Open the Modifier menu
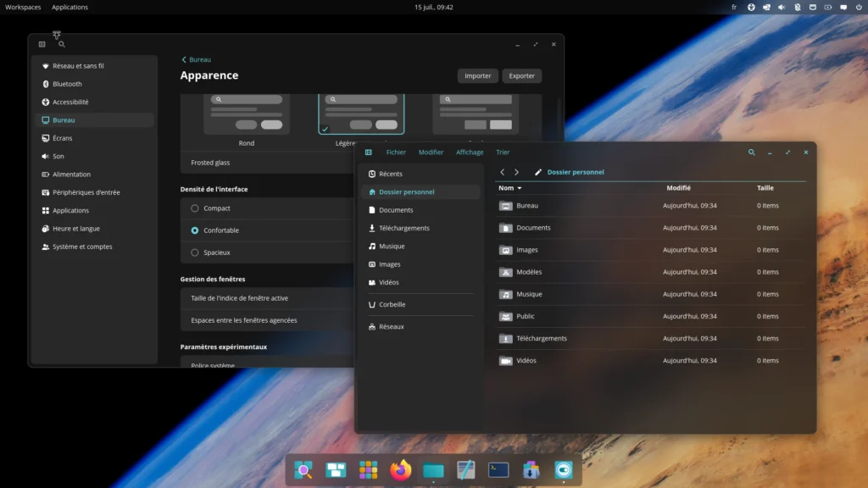The width and height of the screenshot is (868, 488). click(x=431, y=152)
